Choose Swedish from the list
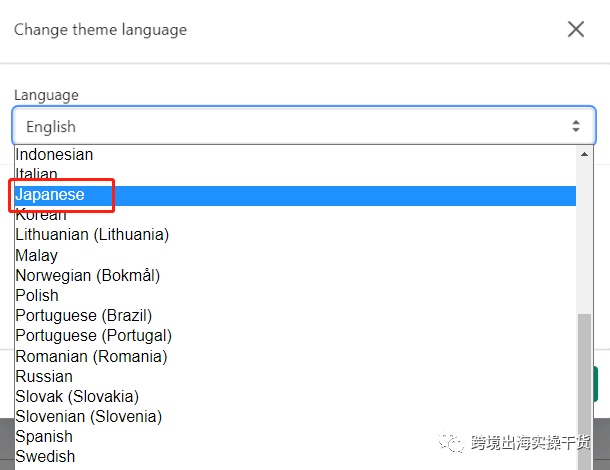Image resolution: width=610 pixels, height=470 pixels. (295, 457)
